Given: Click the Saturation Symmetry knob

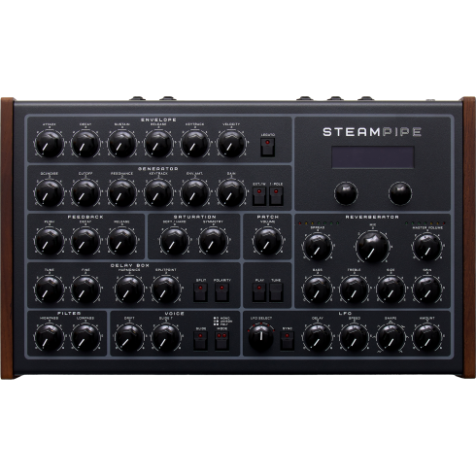Looking at the screenshot, I should tap(213, 241).
